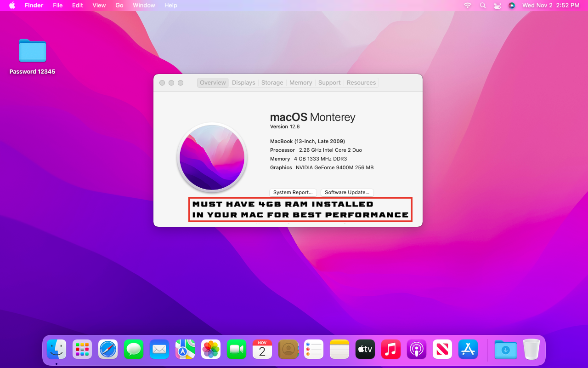Click the date and time in menu bar
Screen dimensions: 588x368
(551, 5)
